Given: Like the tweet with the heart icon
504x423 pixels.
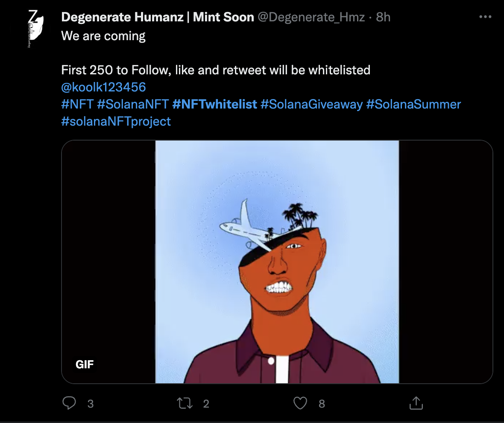Looking at the screenshot, I should [300, 403].
